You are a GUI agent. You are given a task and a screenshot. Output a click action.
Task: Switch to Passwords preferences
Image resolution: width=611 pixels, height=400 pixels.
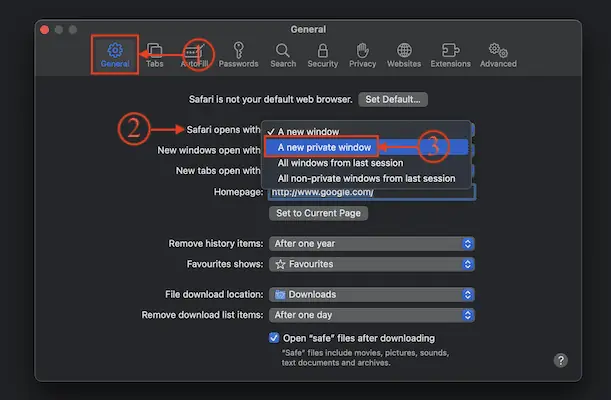point(239,54)
